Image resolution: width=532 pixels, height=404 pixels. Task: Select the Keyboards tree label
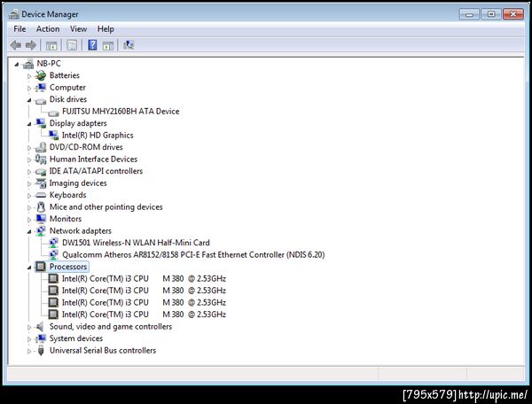click(x=68, y=195)
